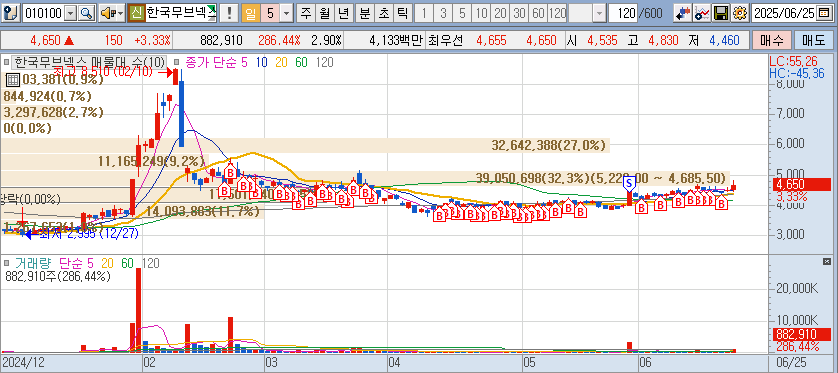Open blank interval combo box dropdown arrow
This screenshot has height=373, width=838.
click(x=600, y=13)
